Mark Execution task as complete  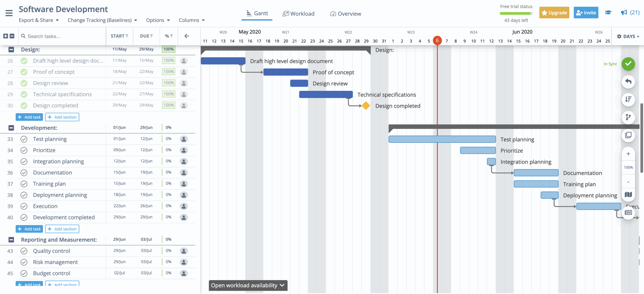pos(24,206)
